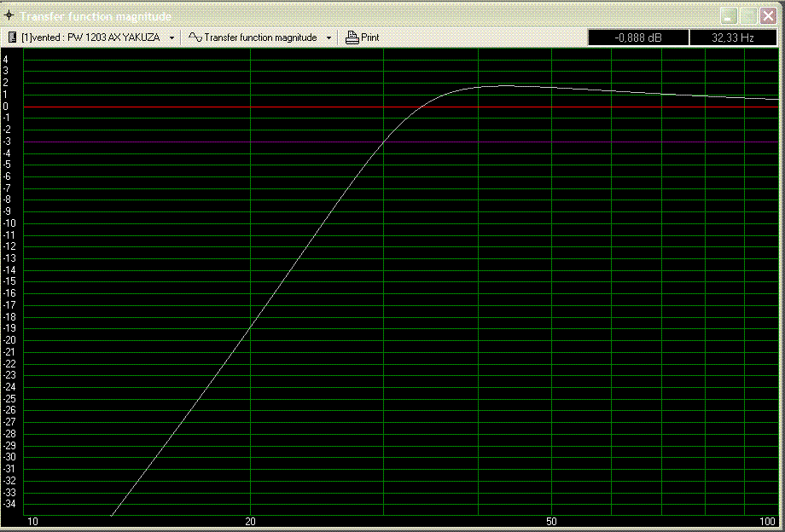Click the 50 label on the frequency axis
This screenshot has width=785, height=532.
click(551, 522)
